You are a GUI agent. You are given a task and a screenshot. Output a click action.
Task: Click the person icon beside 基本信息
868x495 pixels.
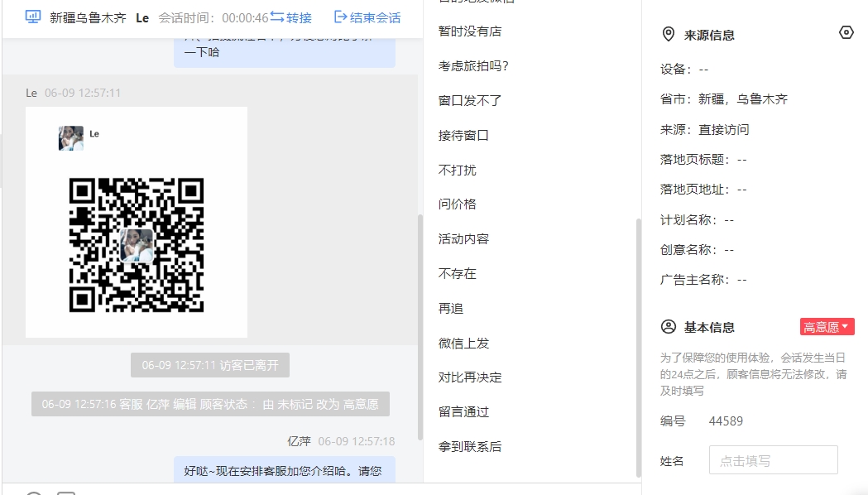(x=668, y=327)
